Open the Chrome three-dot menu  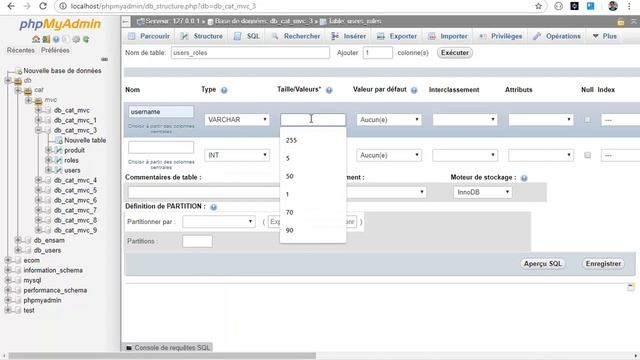click(629, 6)
